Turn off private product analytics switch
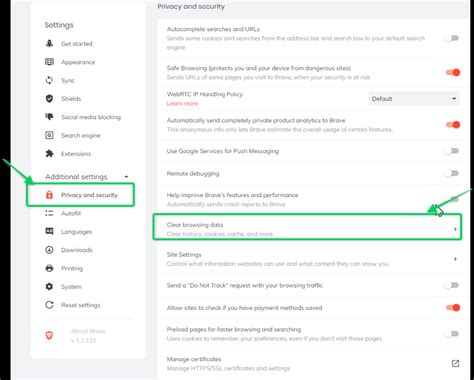Viewport: 474px width, 380px height. (453, 125)
